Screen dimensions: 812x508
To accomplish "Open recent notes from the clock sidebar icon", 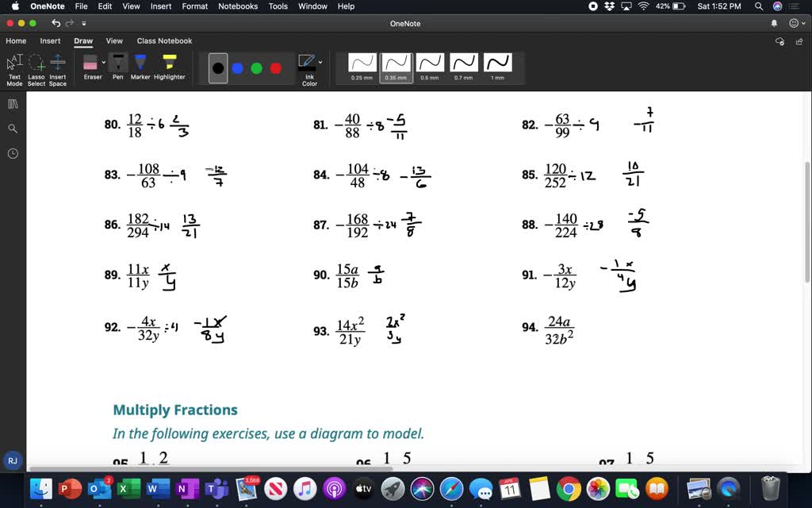I will click(x=12, y=153).
